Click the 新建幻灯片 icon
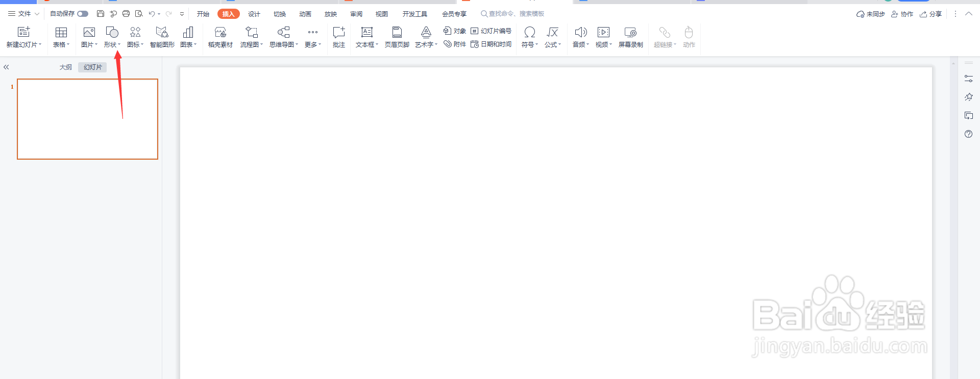Image resolution: width=980 pixels, height=379 pixels. click(x=23, y=32)
